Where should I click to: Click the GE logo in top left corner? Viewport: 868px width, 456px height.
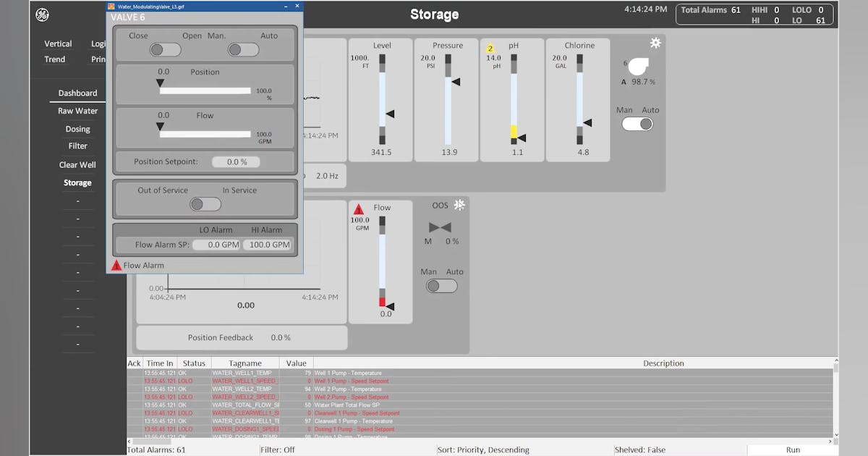click(x=41, y=13)
